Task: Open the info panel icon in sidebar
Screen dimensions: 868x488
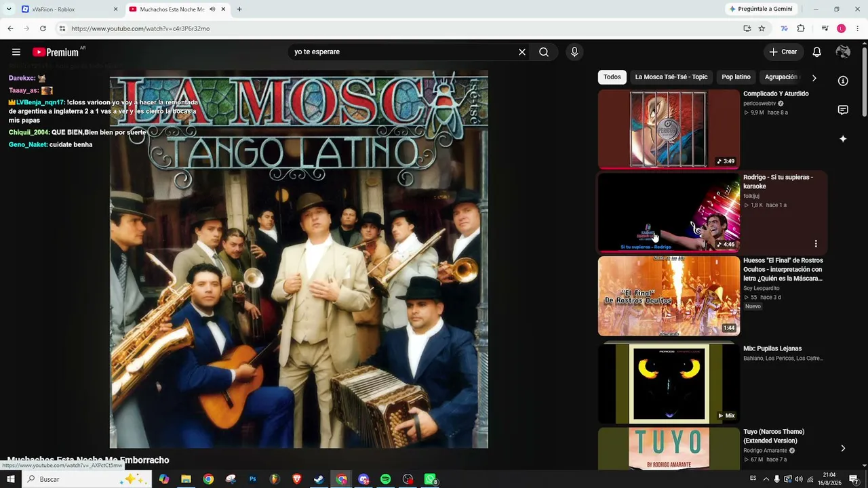Action: tap(843, 81)
